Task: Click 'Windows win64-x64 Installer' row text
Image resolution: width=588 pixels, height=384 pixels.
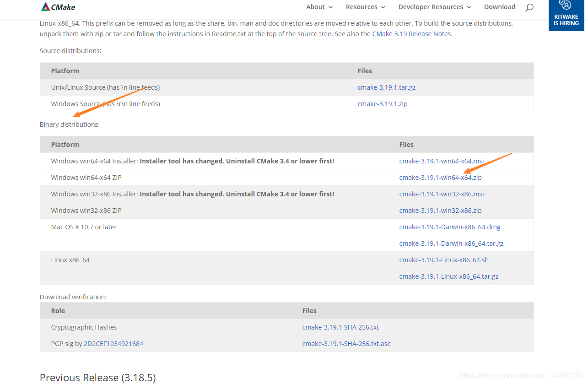Action: tap(193, 161)
